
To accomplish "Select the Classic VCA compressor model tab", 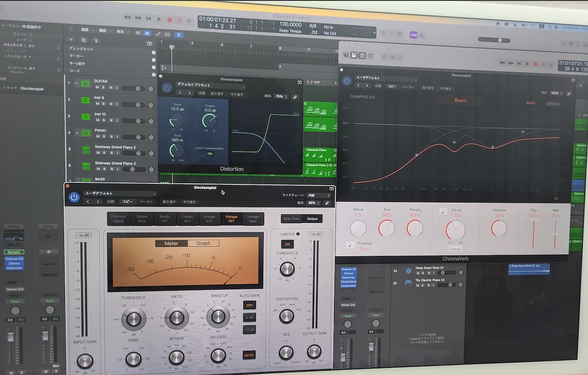I will coord(187,219).
